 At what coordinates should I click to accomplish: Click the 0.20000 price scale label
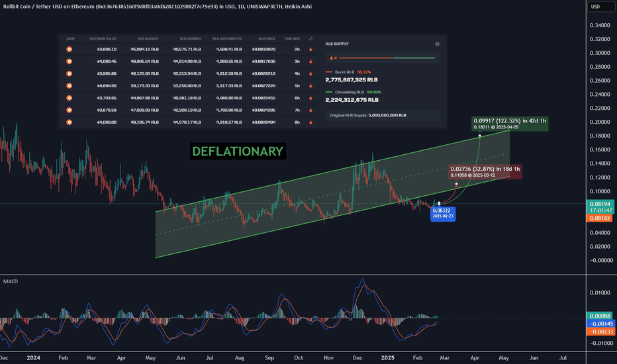600,122
